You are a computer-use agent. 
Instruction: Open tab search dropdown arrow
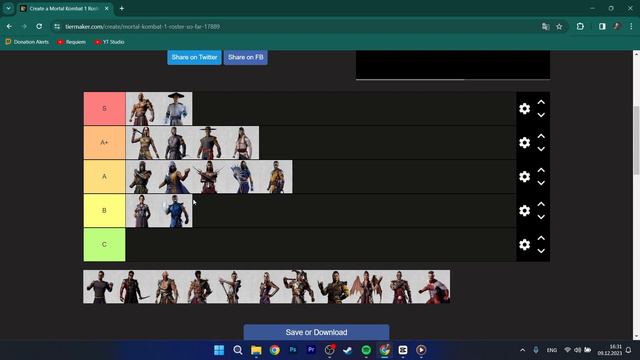(8, 9)
